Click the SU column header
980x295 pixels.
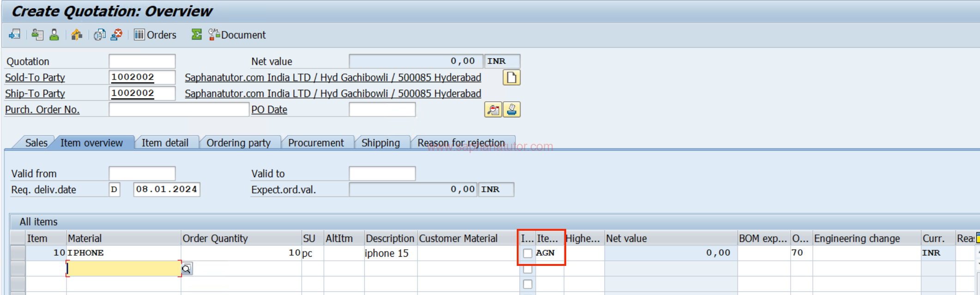point(312,238)
